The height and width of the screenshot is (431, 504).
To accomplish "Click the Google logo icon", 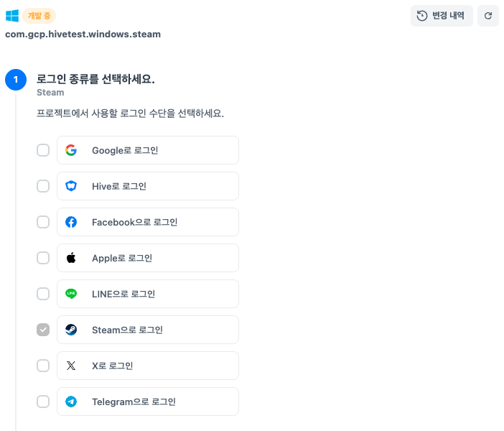I will (71, 150).
